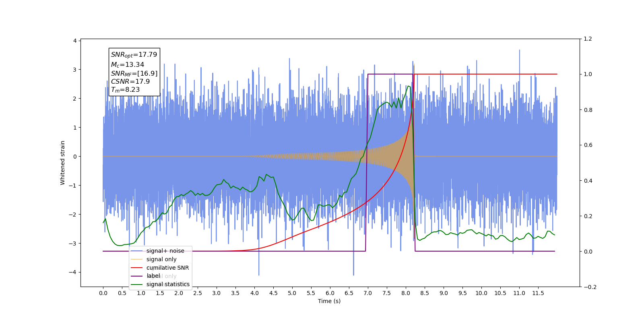Click the 'cumilative SNR' legend label
Screen dimensions: 644x322
point(167,268)
